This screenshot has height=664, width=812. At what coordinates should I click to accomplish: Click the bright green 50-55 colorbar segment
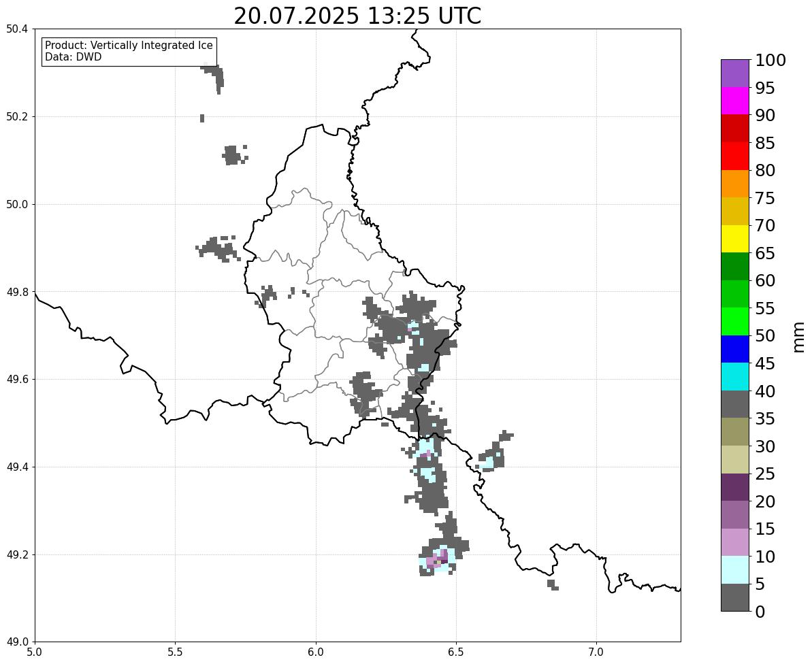click(x=735, y=322)
